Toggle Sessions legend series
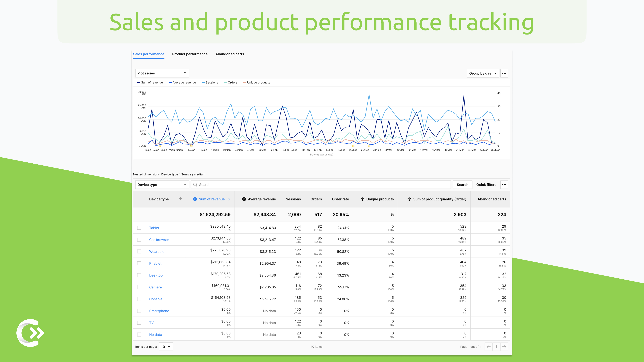644x362 pixels. click(210, 82)
